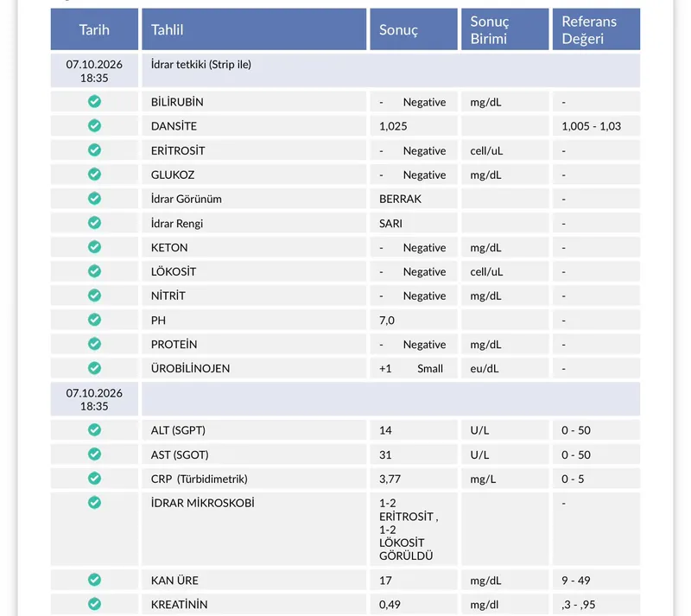
Task: Click the check icon beside KAN ÜRE
Action: (94, 580)
